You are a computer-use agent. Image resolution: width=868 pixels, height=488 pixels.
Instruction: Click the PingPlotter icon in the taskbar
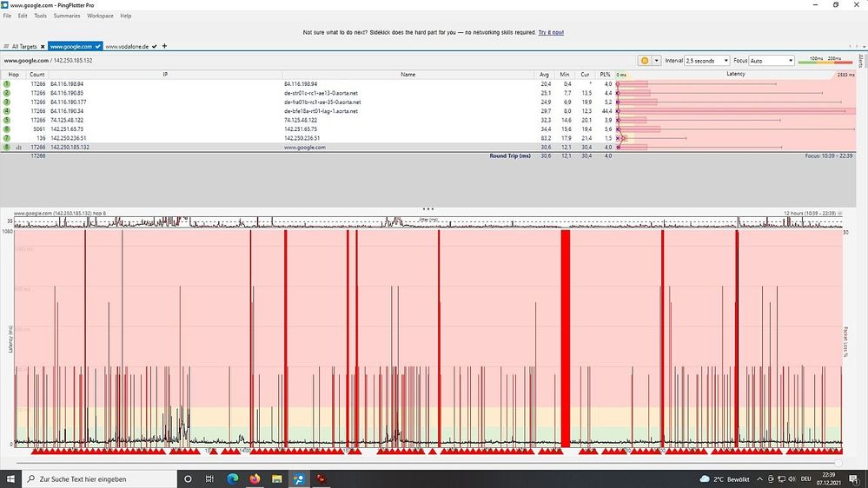(x=299, y=478)
